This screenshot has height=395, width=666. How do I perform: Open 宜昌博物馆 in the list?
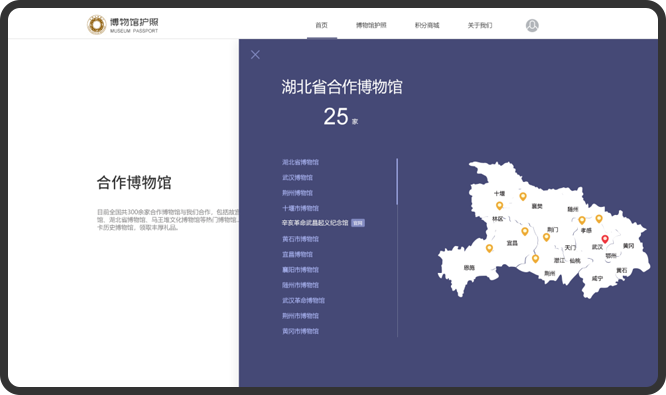click(x=297, y=254)
